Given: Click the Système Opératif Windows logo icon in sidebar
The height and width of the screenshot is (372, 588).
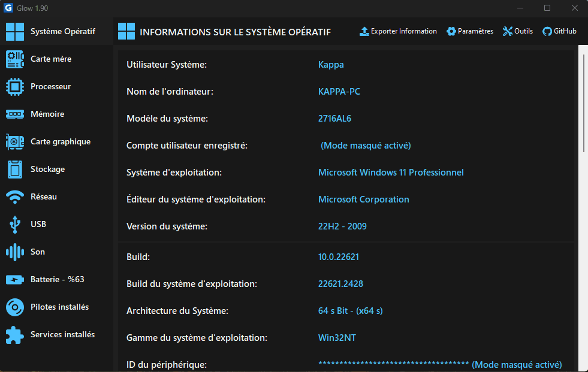Looking at the screenshot, I should click(x=15, y=32).
